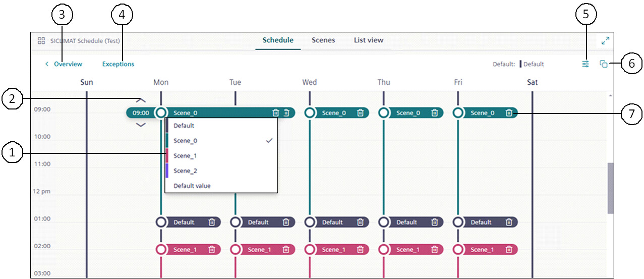Image resolution: width=644 pixels, height=279 pixels.
Task: Delete the Tuesday Default entry
Action: [x=286, y=222]
